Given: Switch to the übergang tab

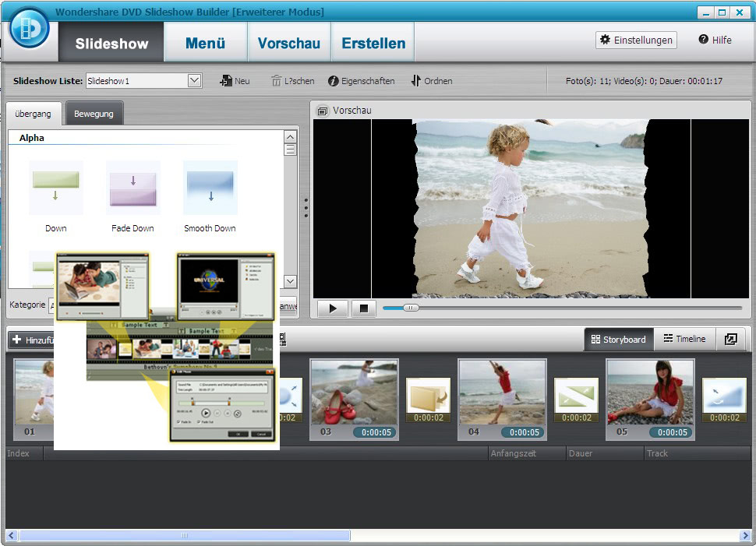Looking at the screenshot, I should (x=33, y=113).
